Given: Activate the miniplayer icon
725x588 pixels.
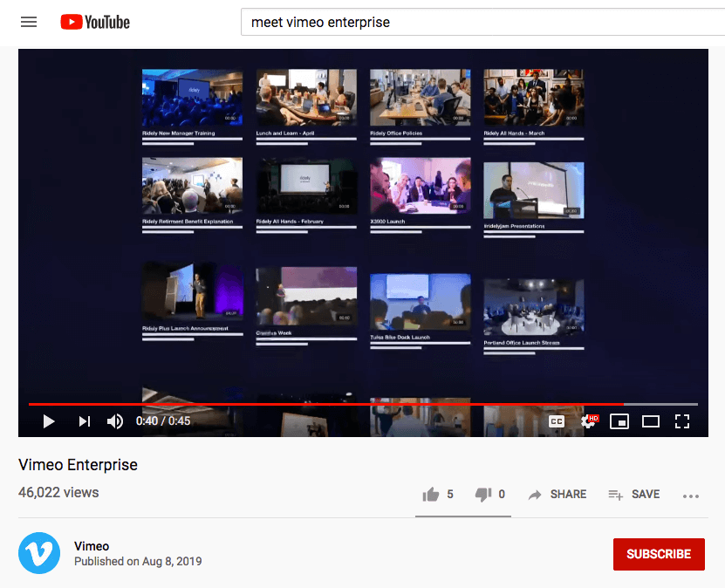Looking at the screenshot, I should (619, 421).
